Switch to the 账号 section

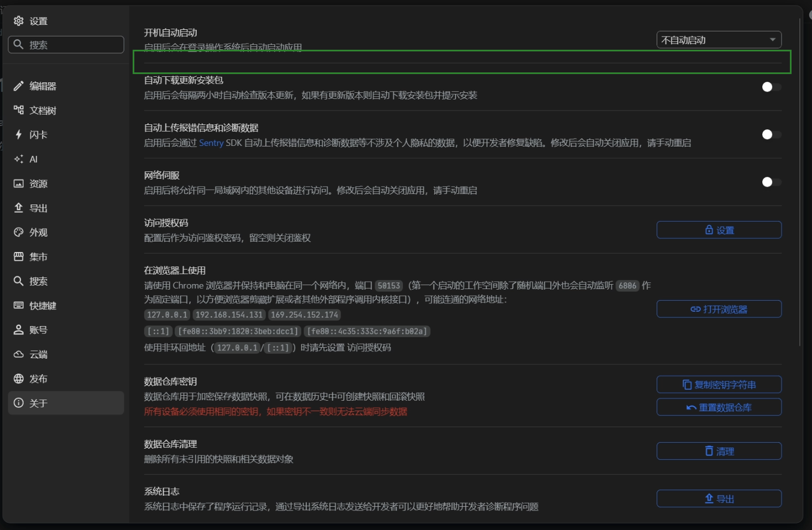66,330
